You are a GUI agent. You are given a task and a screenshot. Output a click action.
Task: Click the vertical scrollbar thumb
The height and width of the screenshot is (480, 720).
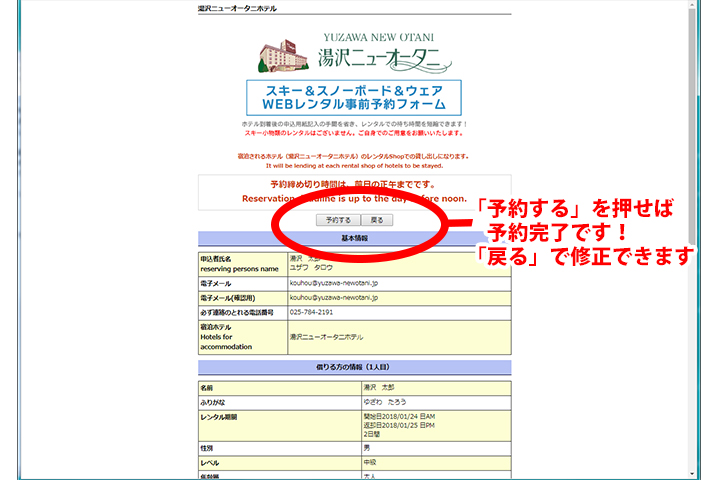tap(692, 126)
